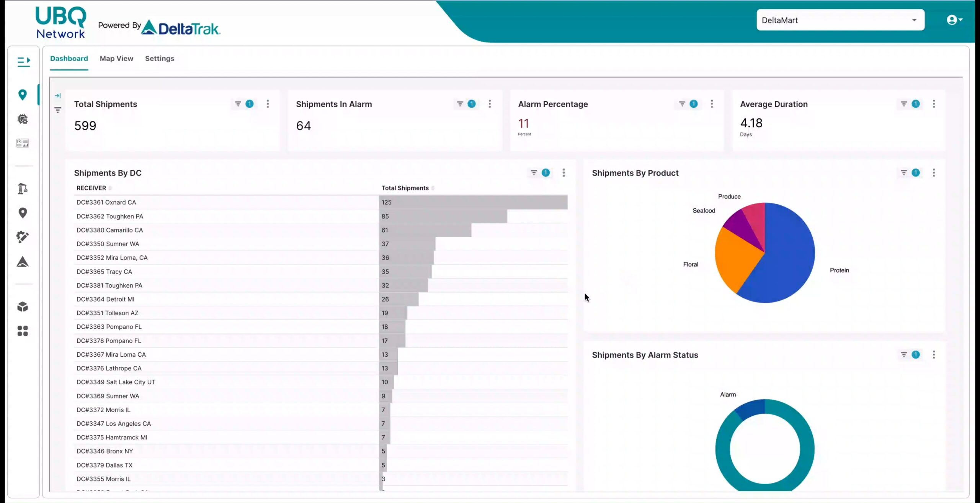The image size is (980, 503).
Task: Click the gear settings icon in sidebar
Action: (x=23, y=119)
